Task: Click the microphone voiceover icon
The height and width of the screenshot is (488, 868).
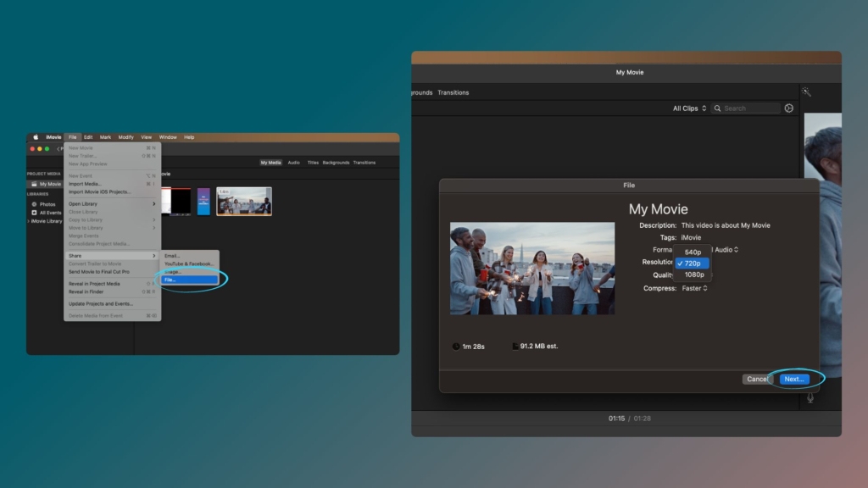Action: (x=810, y=398)
